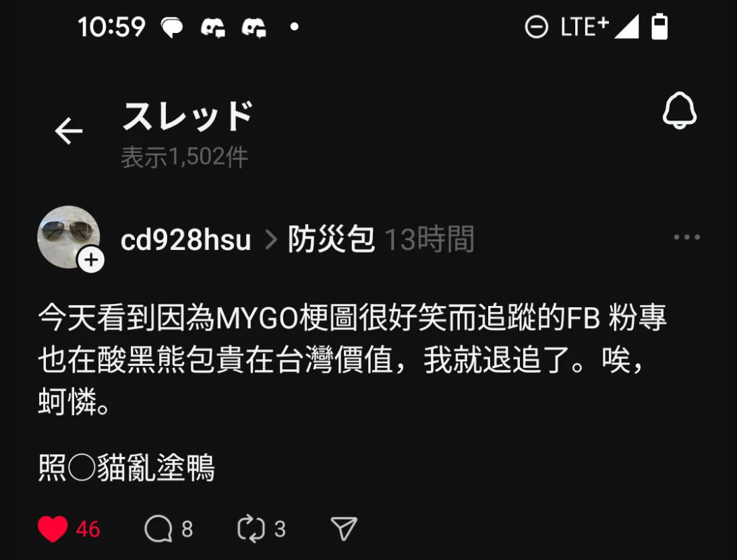Open the cd928hsu username profile
Viewport: 737px width, 560px height.
[x=185, y=240]
